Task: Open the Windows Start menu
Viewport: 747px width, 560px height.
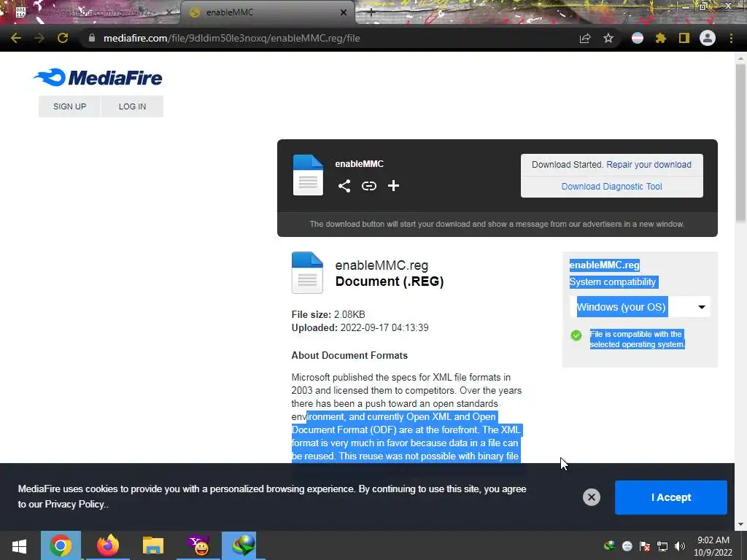Action: [19, 545]
